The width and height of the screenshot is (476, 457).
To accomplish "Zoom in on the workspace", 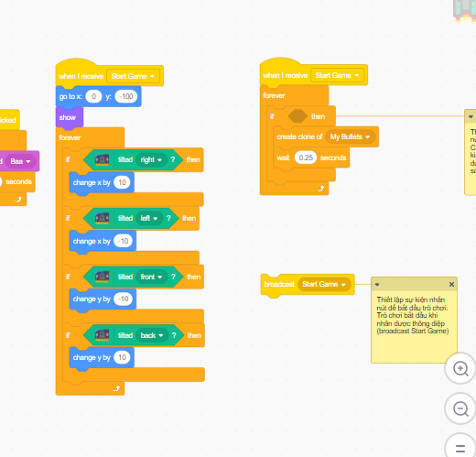I will [x=460, y=368].
